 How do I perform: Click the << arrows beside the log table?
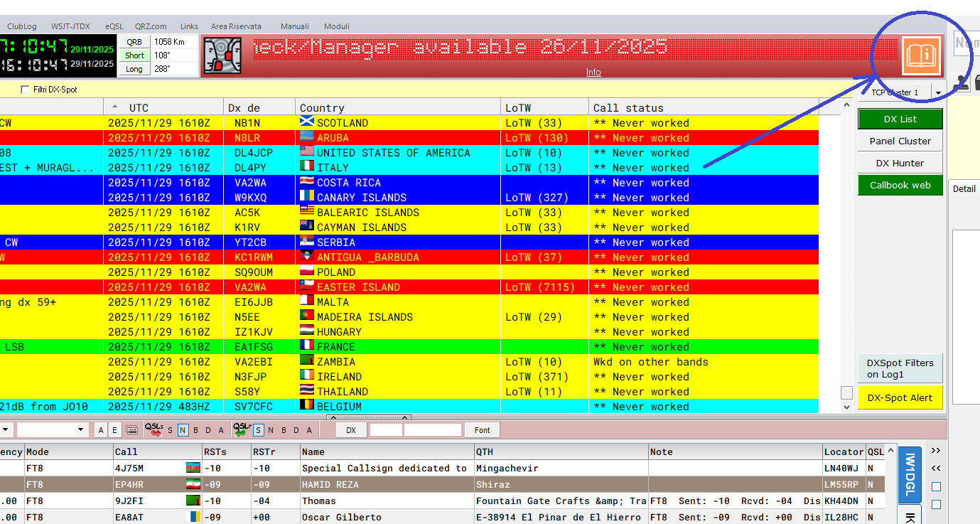935,468
